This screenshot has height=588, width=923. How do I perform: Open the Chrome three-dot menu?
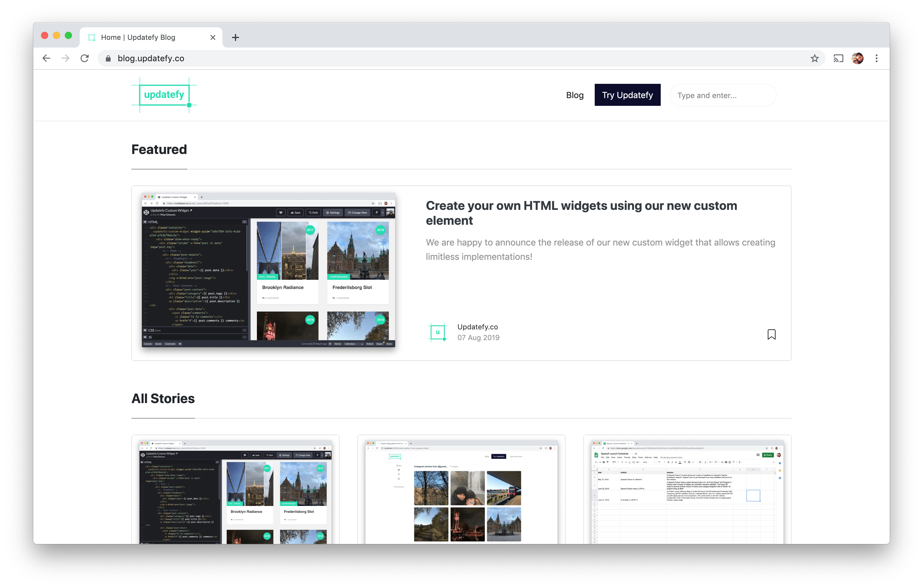877,58
